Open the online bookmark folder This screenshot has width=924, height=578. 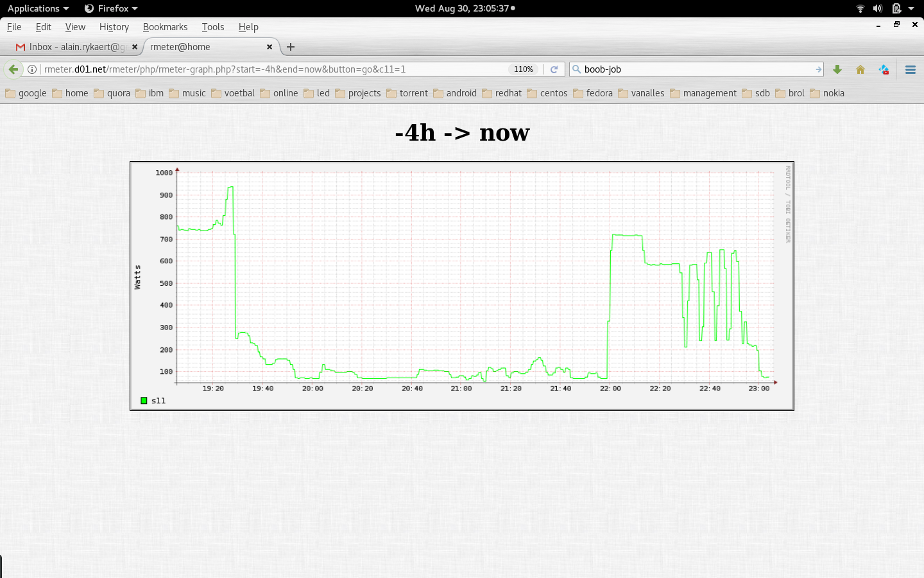(x=279, y=93)
